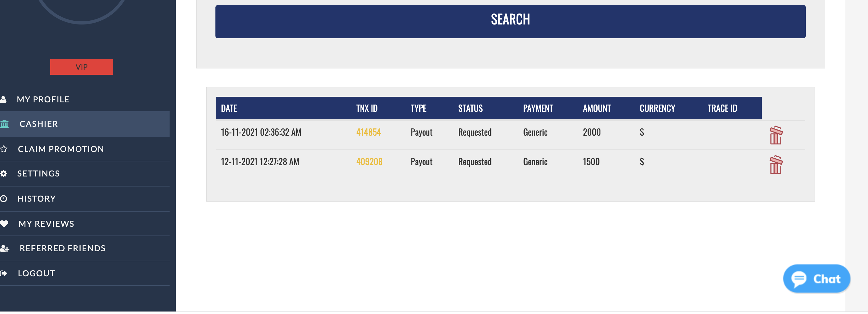Click the speech bubble icon in Chat

[x=799, y=280]
